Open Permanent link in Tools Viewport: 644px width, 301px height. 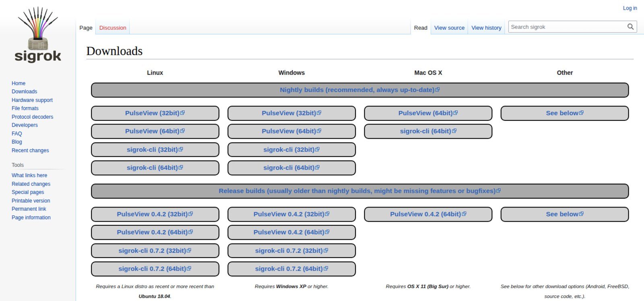29,209
